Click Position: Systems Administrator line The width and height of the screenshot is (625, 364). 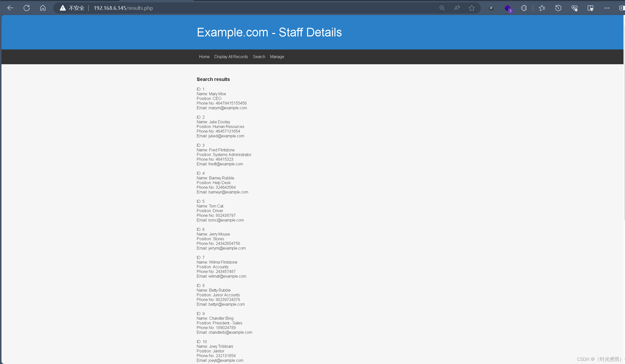pyautogui.click(x=224, y=155)
